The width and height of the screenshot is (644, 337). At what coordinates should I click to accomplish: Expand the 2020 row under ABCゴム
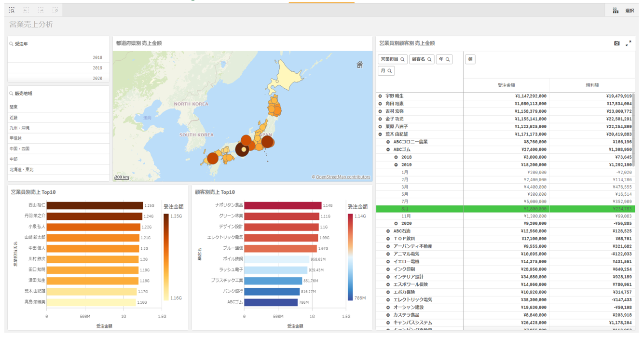coord(396,224)
